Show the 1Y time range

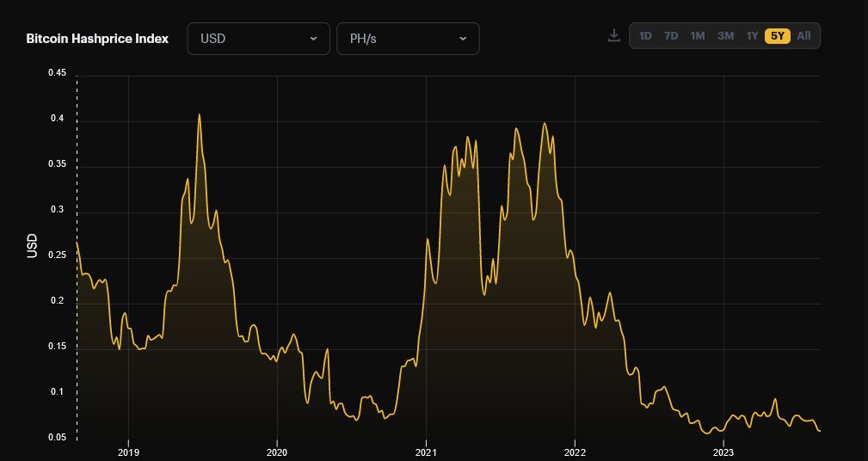pyautogui.click(x=752, y=36)
